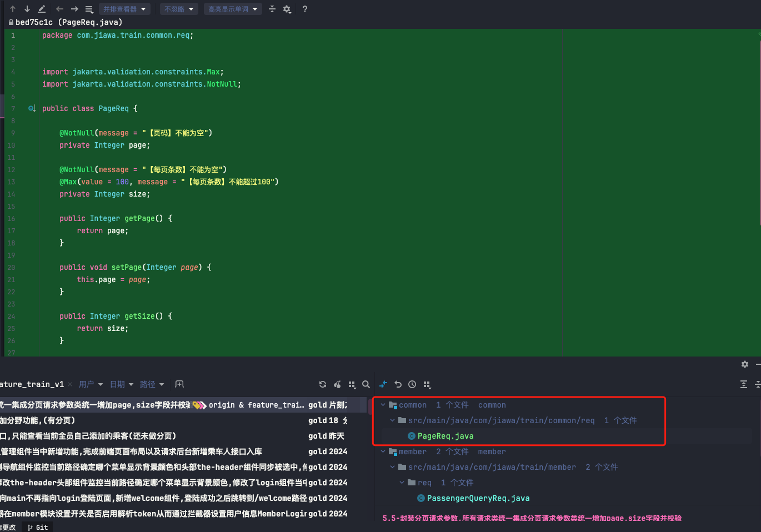Screen dimensions: 761x532
Task: Collapse the common module node
Action: click(x=383, y=405)
